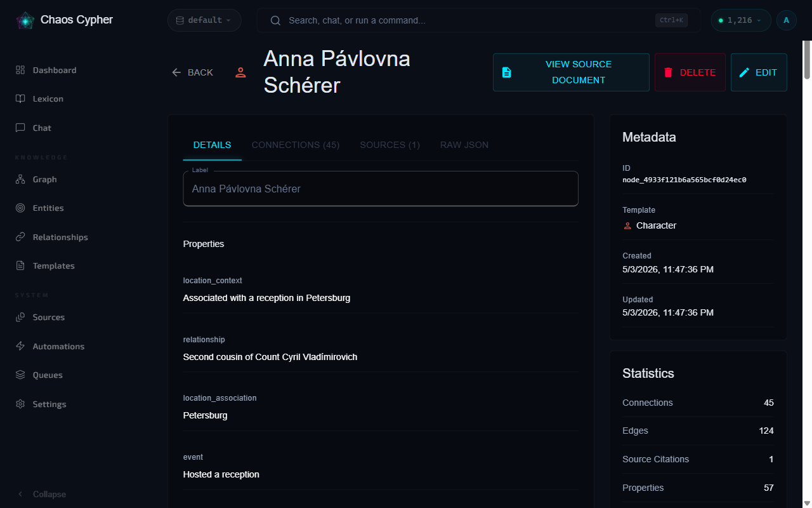The width and height of the screenshot is (812, 508).
Task: Click the Ctrl+K shortcut badge
Action: pyautogui.click(x=672, y=20)
